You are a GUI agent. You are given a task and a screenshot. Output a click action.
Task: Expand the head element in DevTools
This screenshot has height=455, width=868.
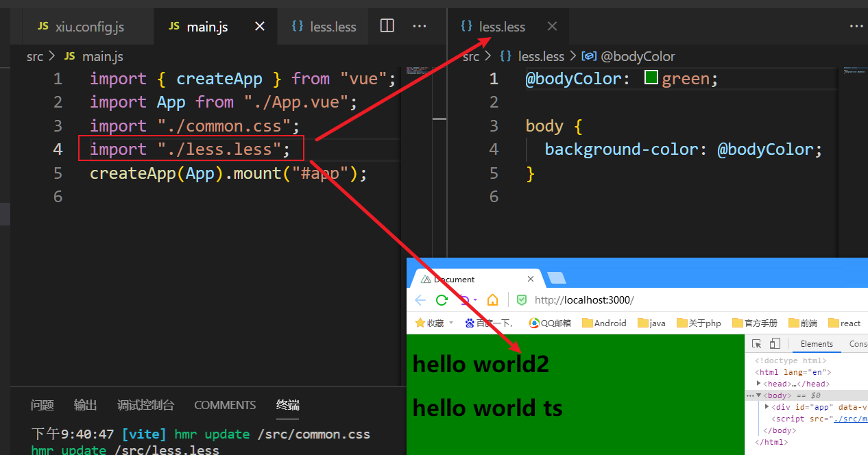tap(759, 384)
